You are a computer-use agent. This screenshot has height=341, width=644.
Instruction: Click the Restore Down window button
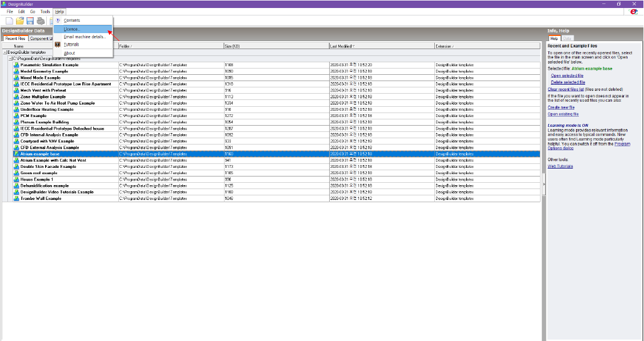[x=619, y=3]
